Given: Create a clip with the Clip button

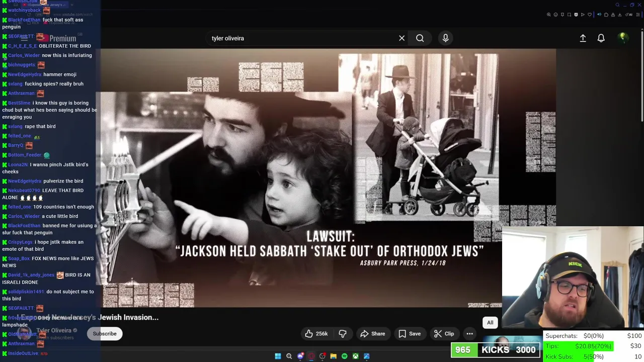Looking at the screenshot, I should pyautogui.click(x=444, y=333).
